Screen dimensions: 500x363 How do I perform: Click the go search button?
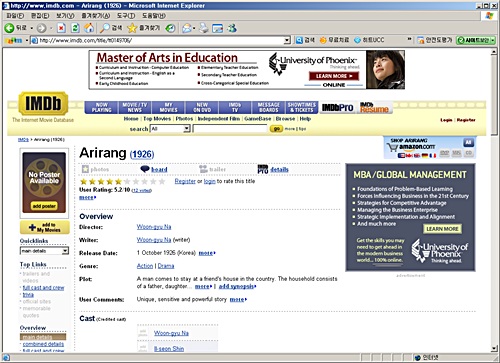coord(276,129)
